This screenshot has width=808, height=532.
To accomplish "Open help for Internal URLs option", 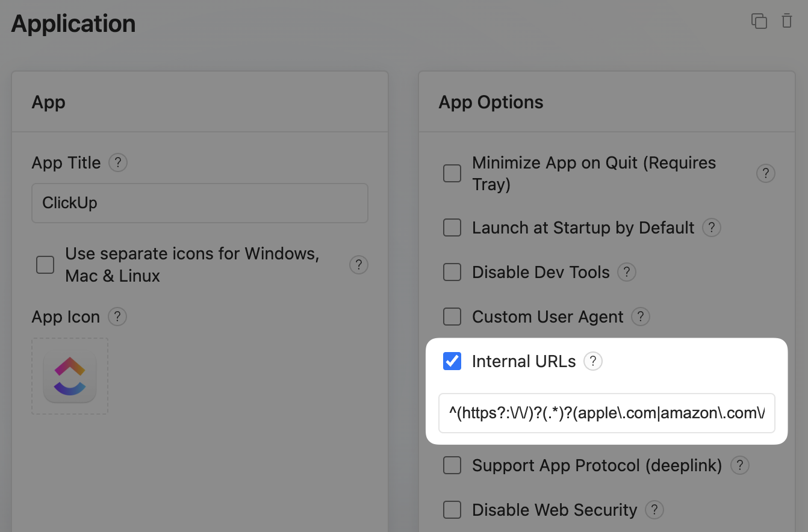I will [593, 361].
